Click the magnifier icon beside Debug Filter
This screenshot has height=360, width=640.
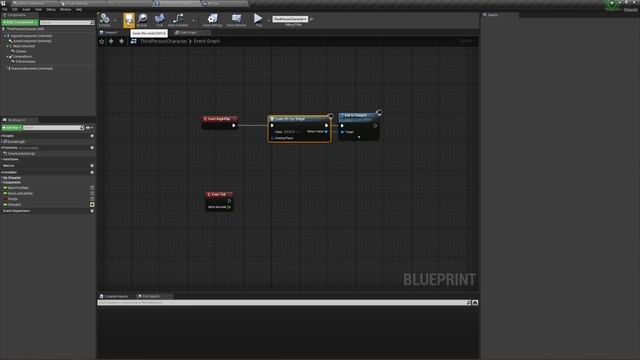tap(311, 19)
